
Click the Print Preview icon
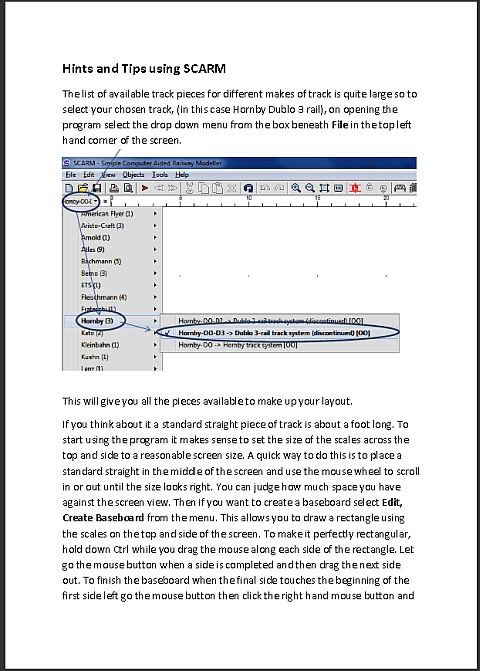128,188
